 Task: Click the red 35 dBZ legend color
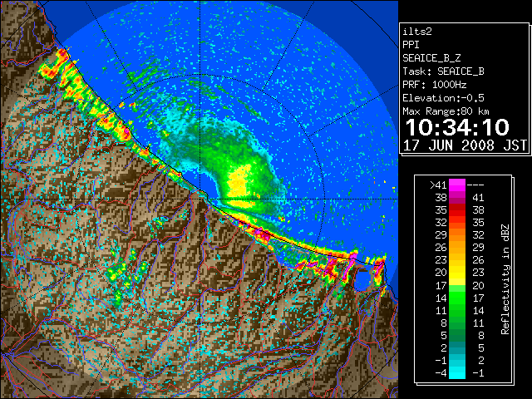coord(457,210)
